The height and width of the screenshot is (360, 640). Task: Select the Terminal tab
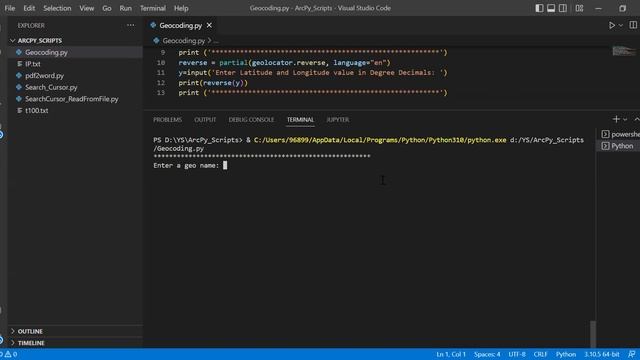pos(300,120)
